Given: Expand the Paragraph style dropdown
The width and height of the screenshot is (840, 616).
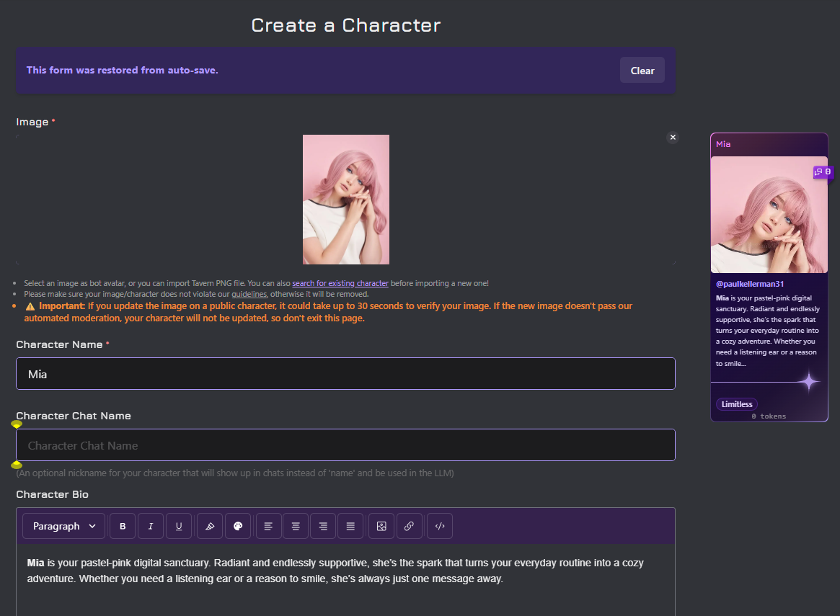Looking at the screenshot, I should point(64,526).
